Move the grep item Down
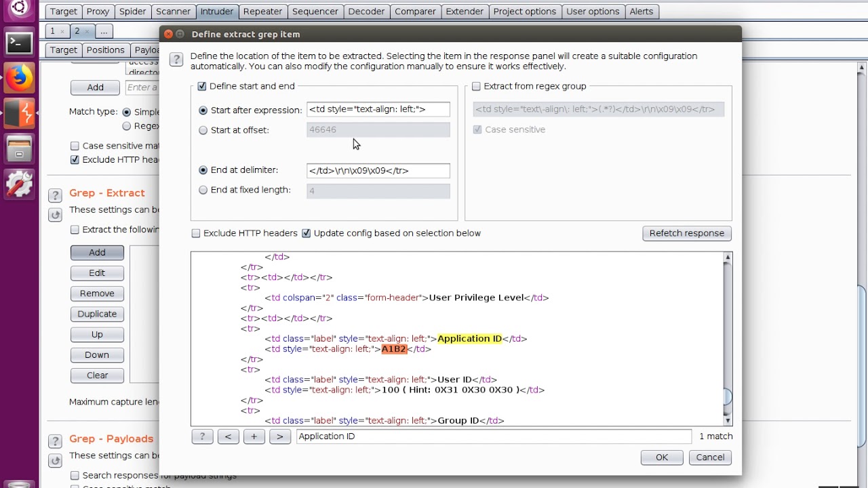Viewport: 868px width, 488px height. point(97,355)
